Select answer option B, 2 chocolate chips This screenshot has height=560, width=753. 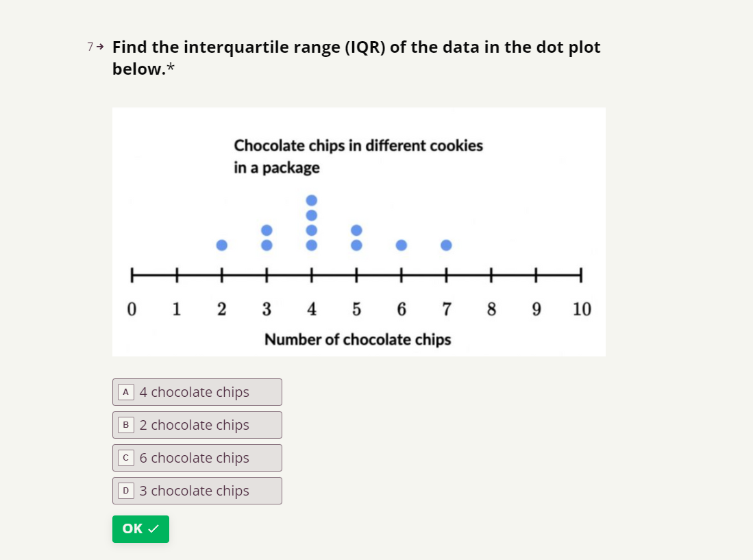(197, 425)
